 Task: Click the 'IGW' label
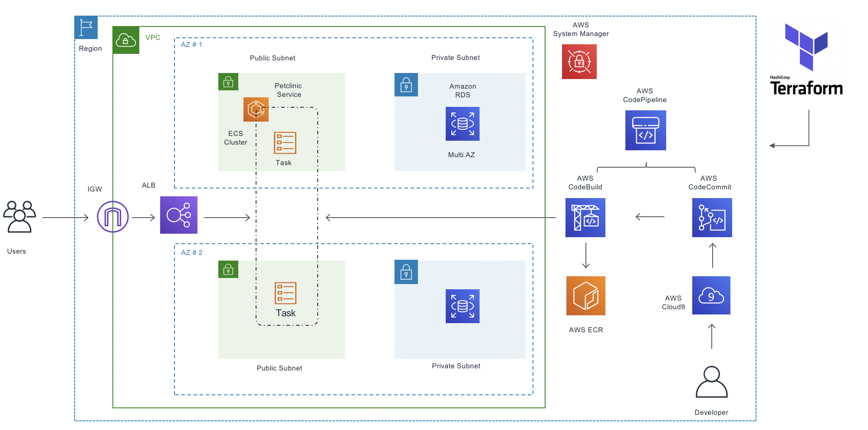95,189
